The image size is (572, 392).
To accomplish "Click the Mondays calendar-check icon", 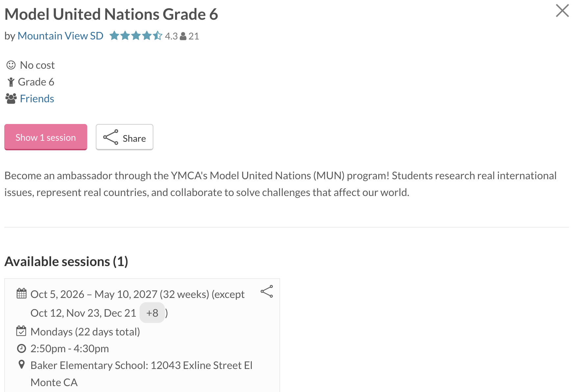I will 21,331.
